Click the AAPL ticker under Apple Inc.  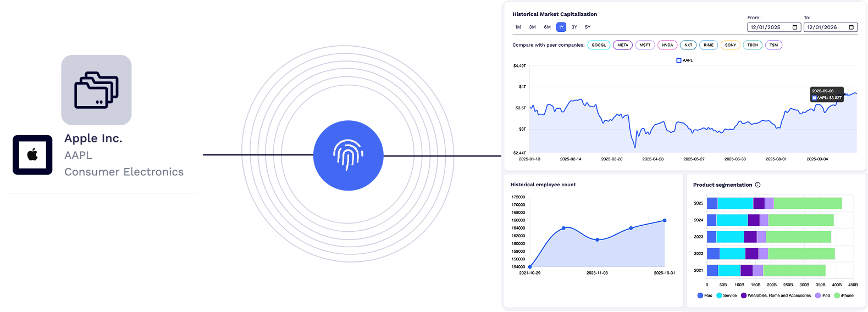point(78,155)
